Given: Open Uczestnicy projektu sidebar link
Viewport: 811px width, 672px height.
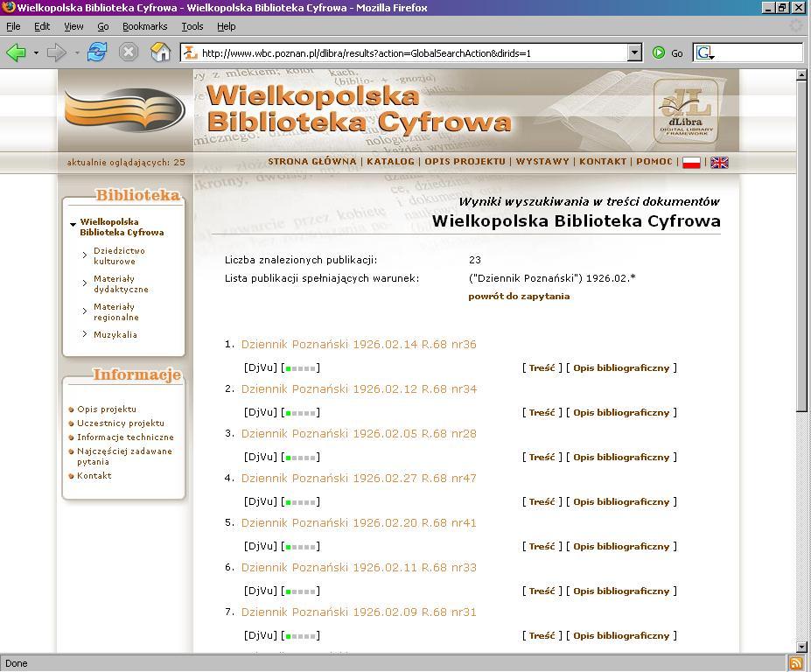Looking at the screenshot, I should pos(121,423).
